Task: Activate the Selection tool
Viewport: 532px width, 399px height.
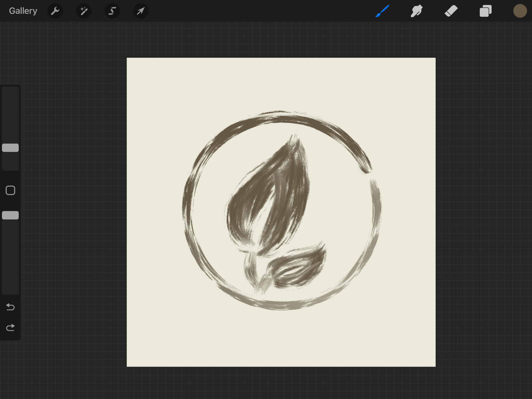Action: tap(112, 11)
